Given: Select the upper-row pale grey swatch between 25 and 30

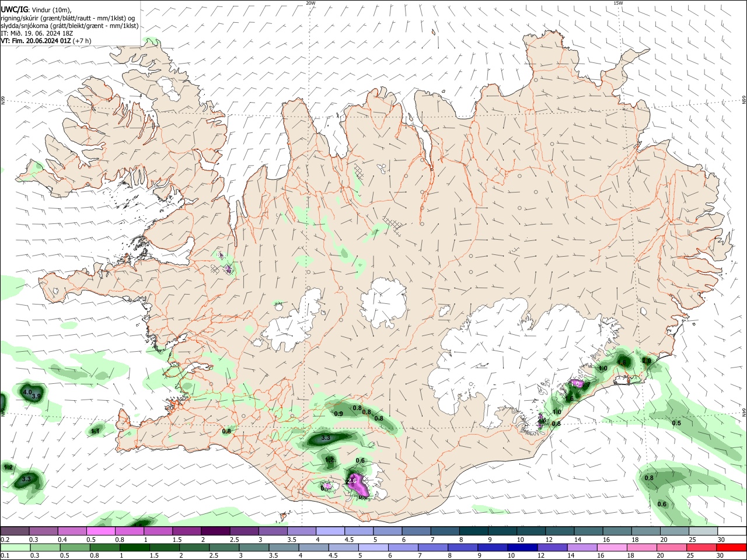Looking at the screenshot, I should (704, 531).
